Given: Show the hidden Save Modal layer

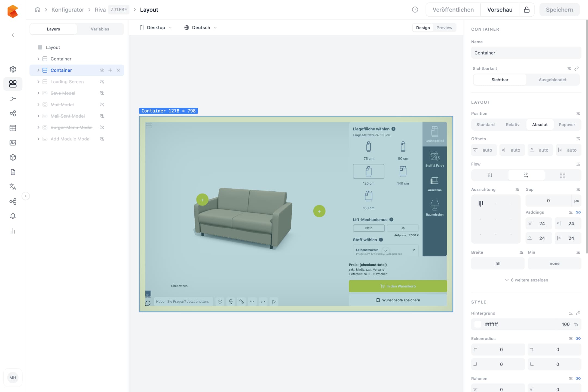Looking at the screenshot, I should (x=102, y=93).
